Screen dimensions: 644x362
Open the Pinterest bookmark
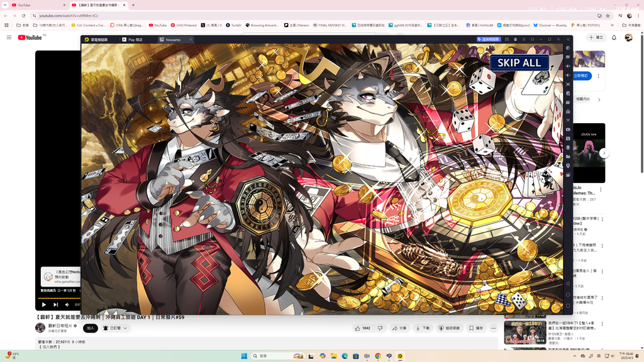tap(184, 25)
